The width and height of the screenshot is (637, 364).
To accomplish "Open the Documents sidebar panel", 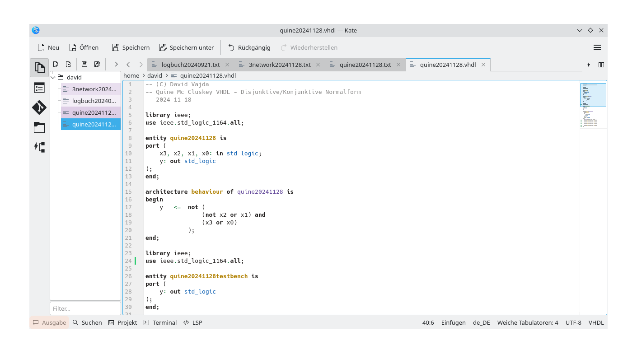I will pos(39,67).
